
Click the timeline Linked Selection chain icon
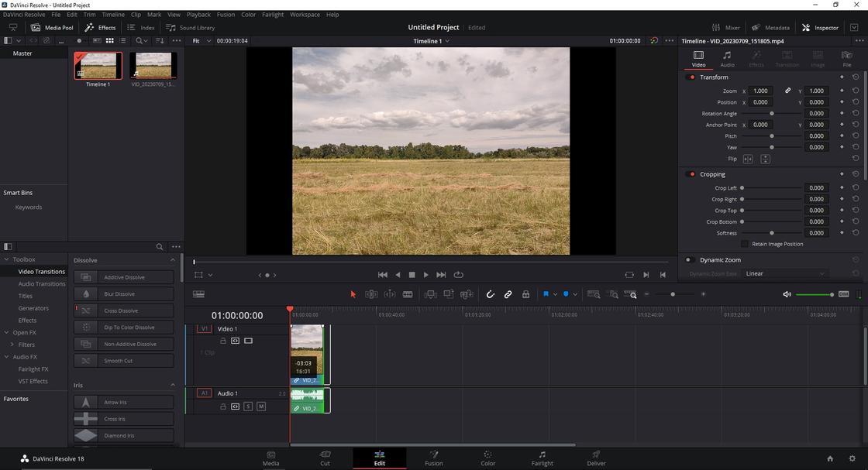pos(508,294)
